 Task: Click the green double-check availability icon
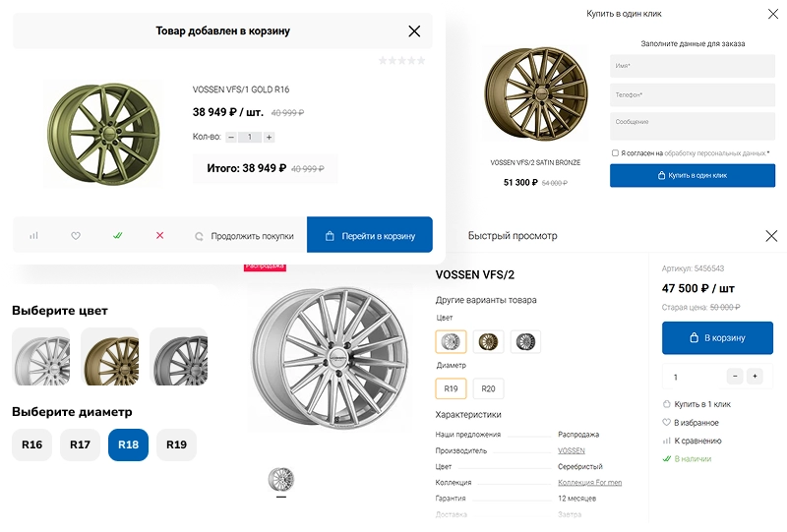(x=118, y=236)
